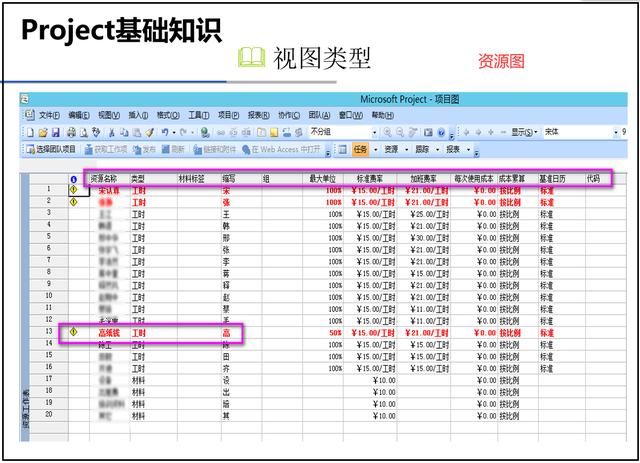Click the 选择团队项目 button
This screenshot has height=463, width=640.
(x=51, y=149)
